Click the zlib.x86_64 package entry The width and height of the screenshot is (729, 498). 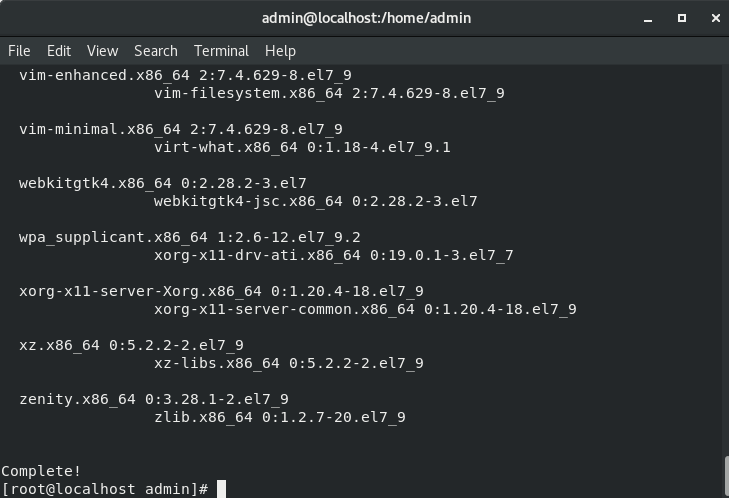(x=279, y=417)
